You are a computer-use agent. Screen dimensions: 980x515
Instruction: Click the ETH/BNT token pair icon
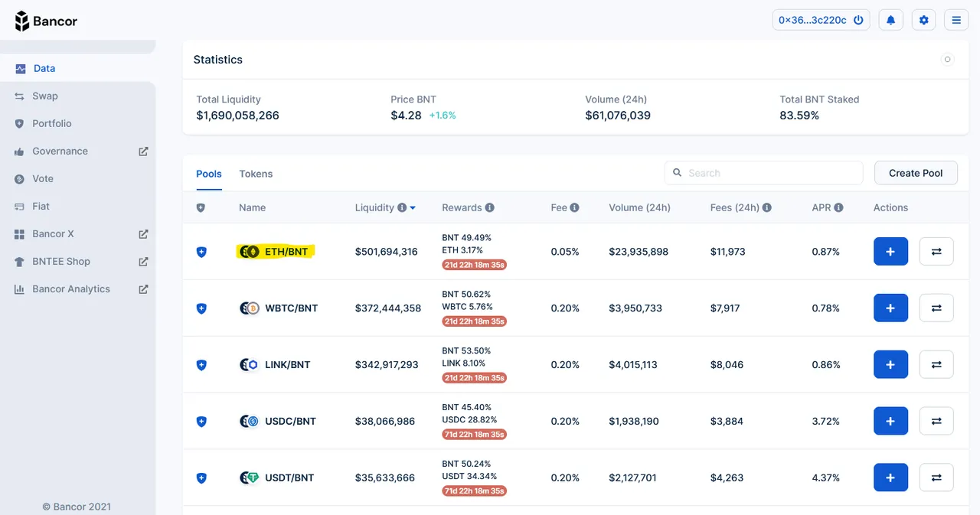pos(250,252)
